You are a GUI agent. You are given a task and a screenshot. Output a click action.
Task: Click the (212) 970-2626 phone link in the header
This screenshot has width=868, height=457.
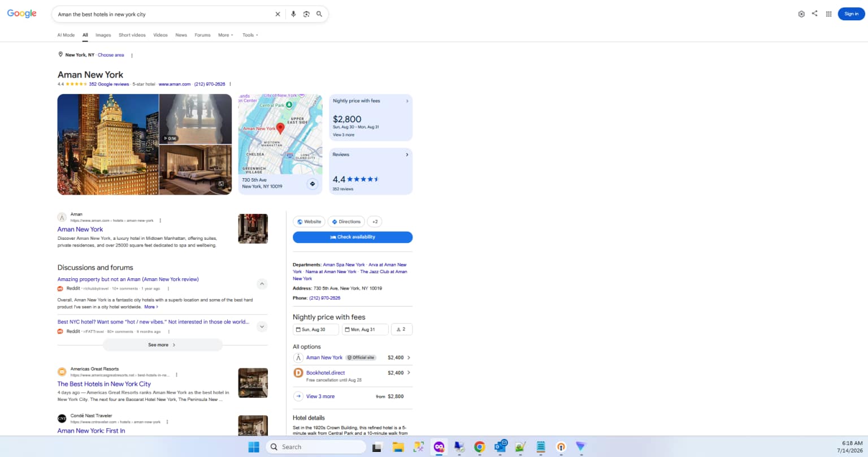pyautogui.click(x=210, y=84)
